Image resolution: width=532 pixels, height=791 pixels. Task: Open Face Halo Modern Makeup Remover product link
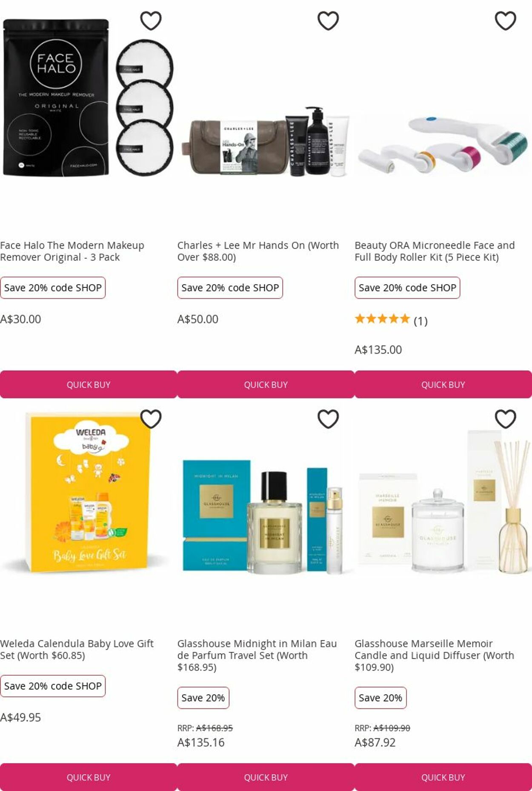tap(72, 251)
